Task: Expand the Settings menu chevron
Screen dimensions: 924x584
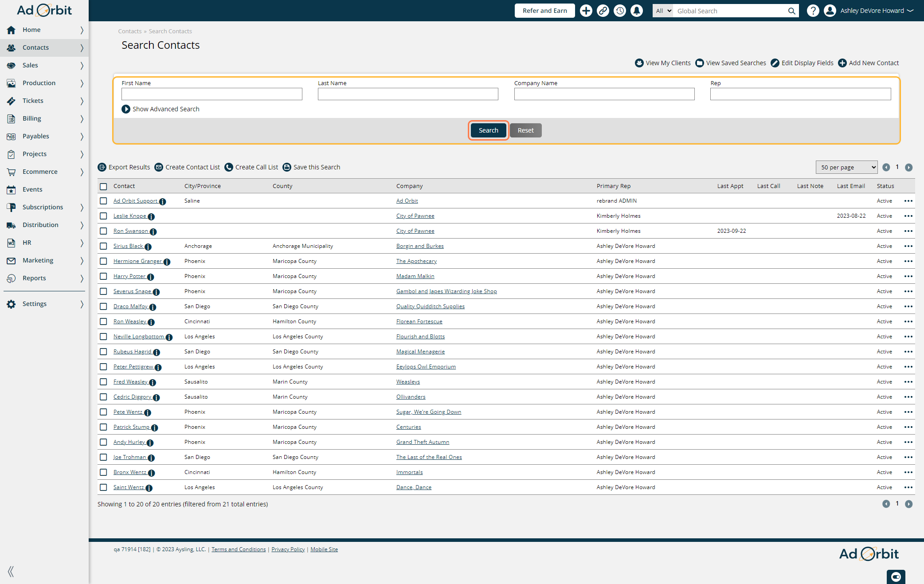Action: click(82, 304)
